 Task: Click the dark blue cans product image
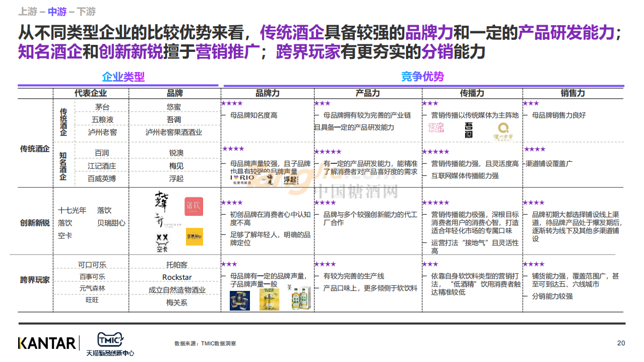pyautogui.click(x=240, y=300)
